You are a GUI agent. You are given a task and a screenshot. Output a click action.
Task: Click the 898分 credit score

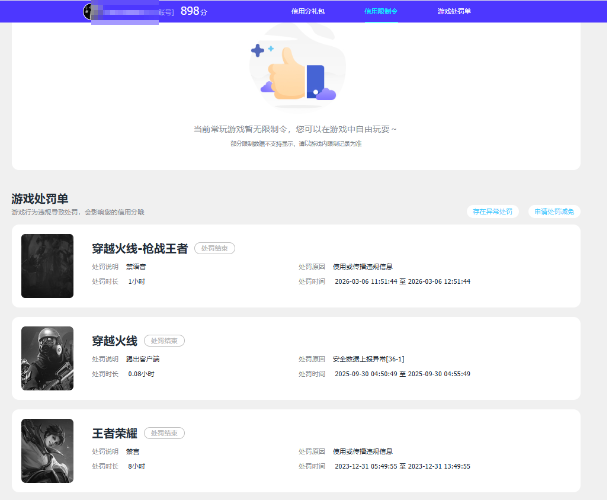click(x=194, y=11)
